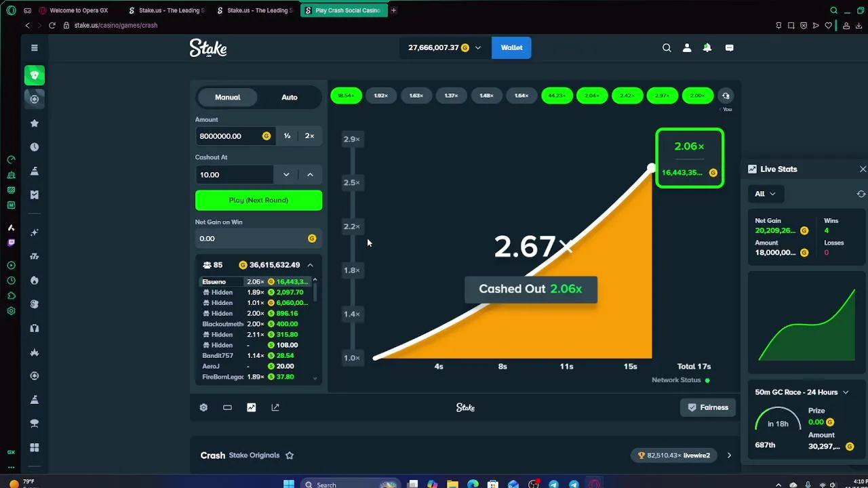
Task: Expand the Crash info arrow beside livewire2
Action: (x=729, y=455)
